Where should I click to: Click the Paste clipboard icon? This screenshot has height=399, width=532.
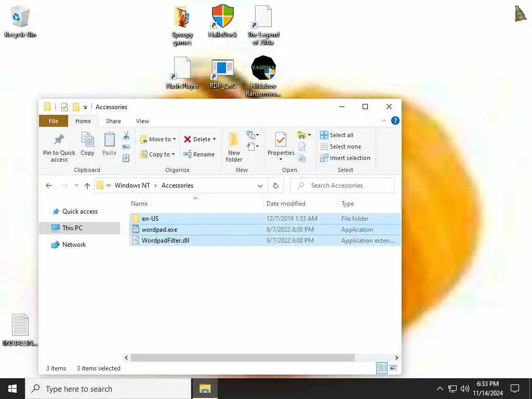tap(109, 140)
